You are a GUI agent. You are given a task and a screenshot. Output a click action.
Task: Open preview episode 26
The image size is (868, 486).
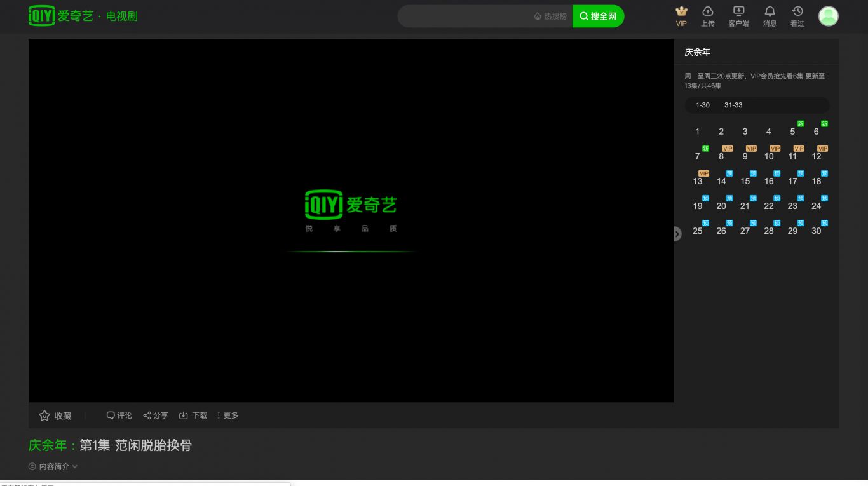pyautogui.click(x=721, y=231)
